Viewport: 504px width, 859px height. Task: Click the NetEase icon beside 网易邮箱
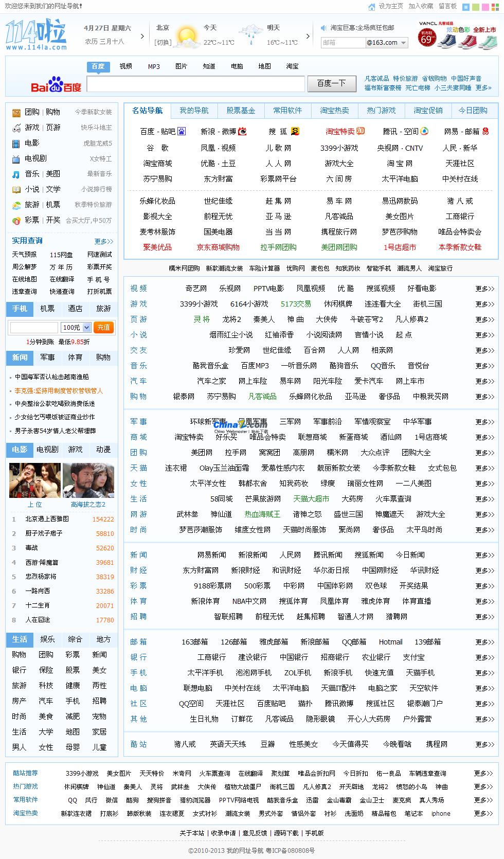(x=485, y=132)
